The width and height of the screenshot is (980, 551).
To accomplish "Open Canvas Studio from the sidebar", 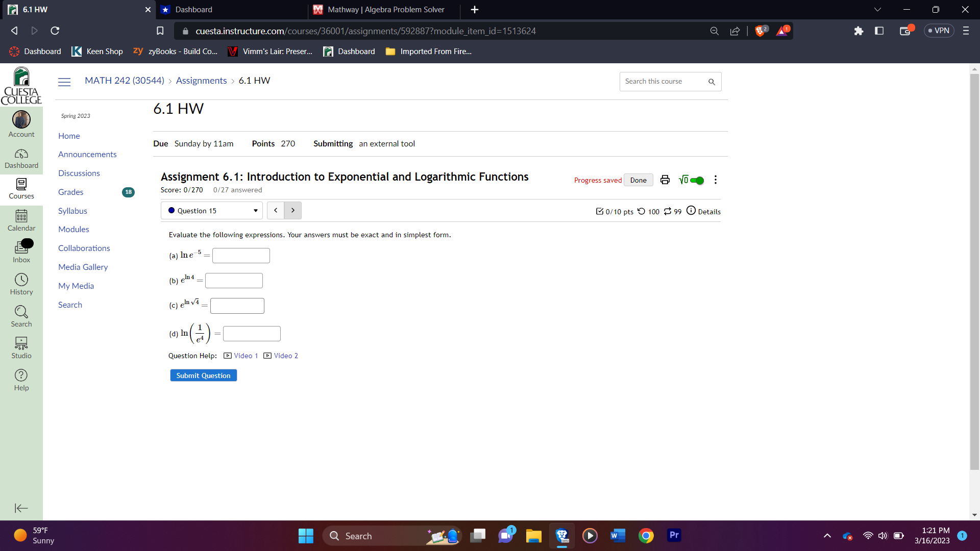I will (21, 347).
